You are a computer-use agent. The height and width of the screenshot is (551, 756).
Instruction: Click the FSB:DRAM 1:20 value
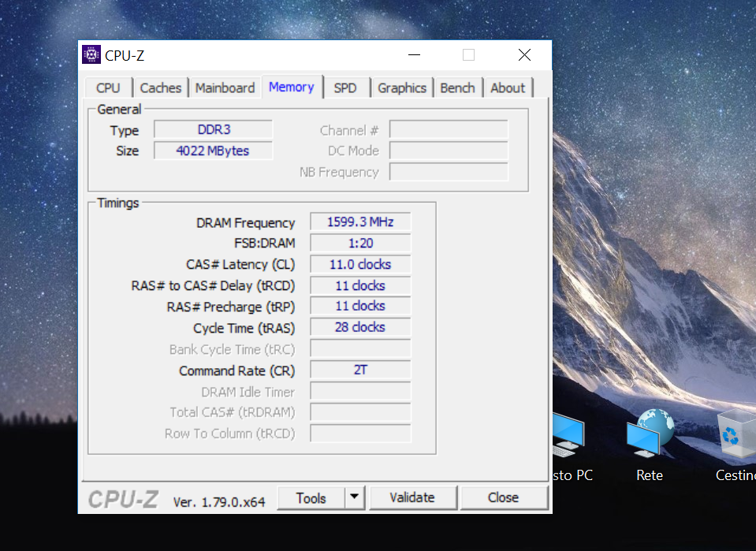click(360, 243)
